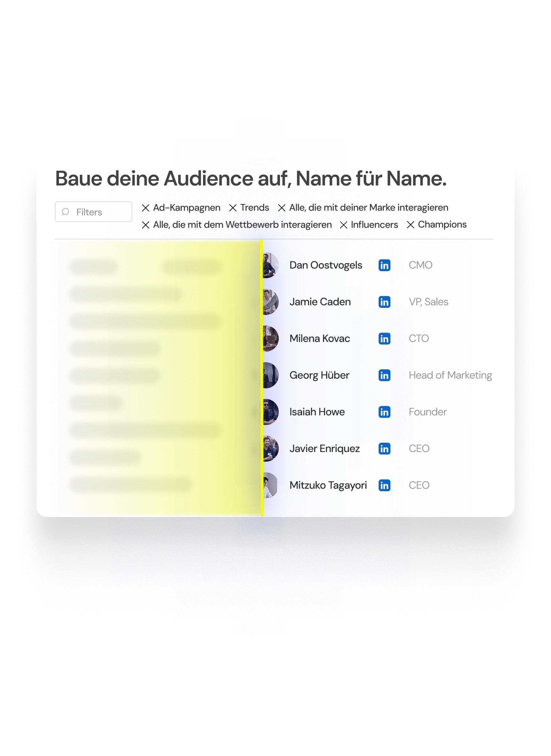Open Mitzuko Tagayori's LinkedIn icon

pos(384,485)
